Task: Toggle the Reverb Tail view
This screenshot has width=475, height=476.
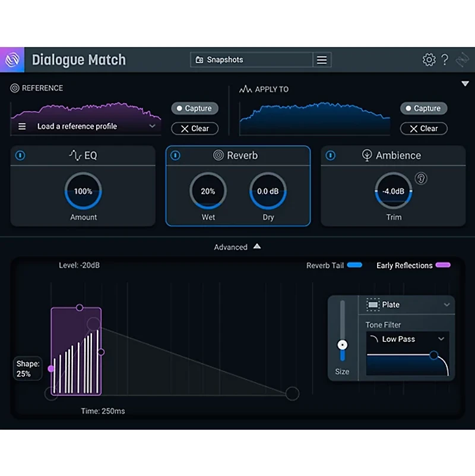Action: 354,265
